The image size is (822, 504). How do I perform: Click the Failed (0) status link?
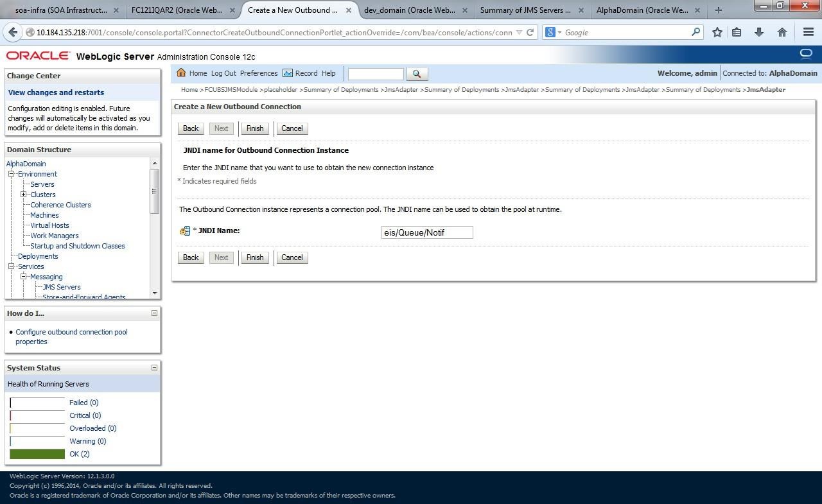tap(83, 403)
